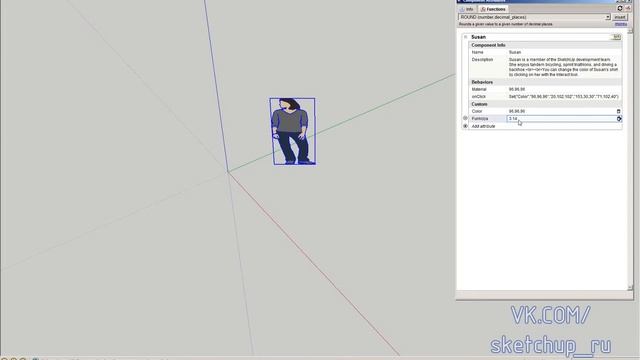Image resolution: width=640 pixels, height=360 pixels.
Task: Click the onClick formula value
Action: [x=564, y=96]
